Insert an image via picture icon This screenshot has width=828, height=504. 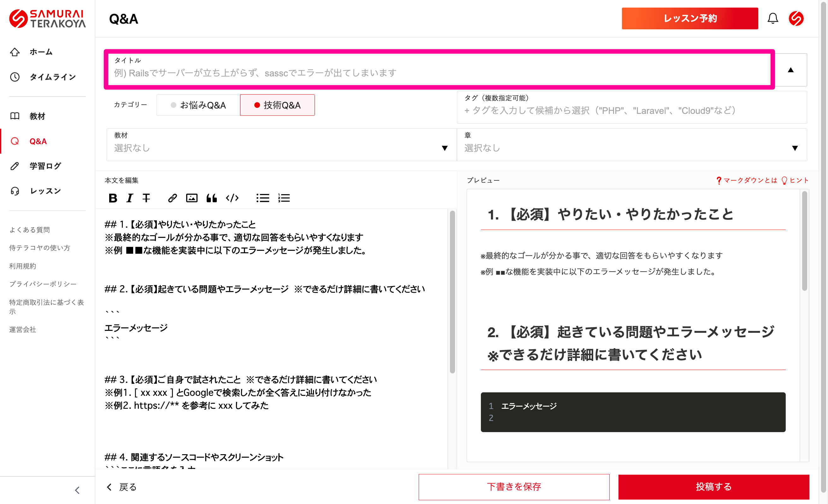(192, 198)
